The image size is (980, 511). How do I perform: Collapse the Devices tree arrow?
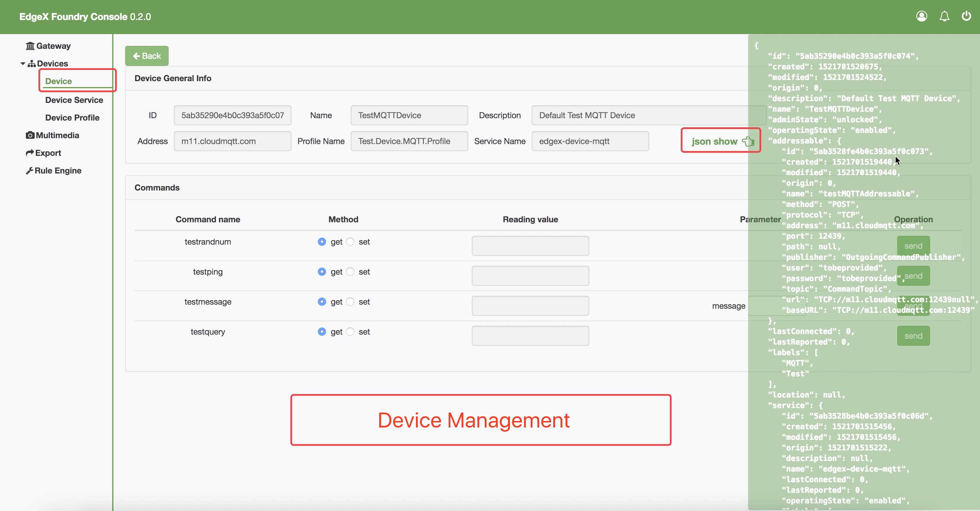point(23,64)
